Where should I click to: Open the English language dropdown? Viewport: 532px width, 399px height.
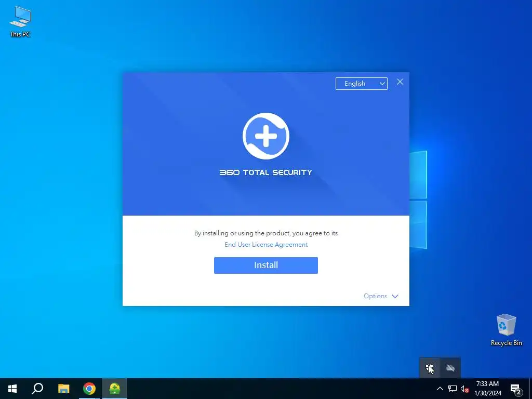click(362, 84)
